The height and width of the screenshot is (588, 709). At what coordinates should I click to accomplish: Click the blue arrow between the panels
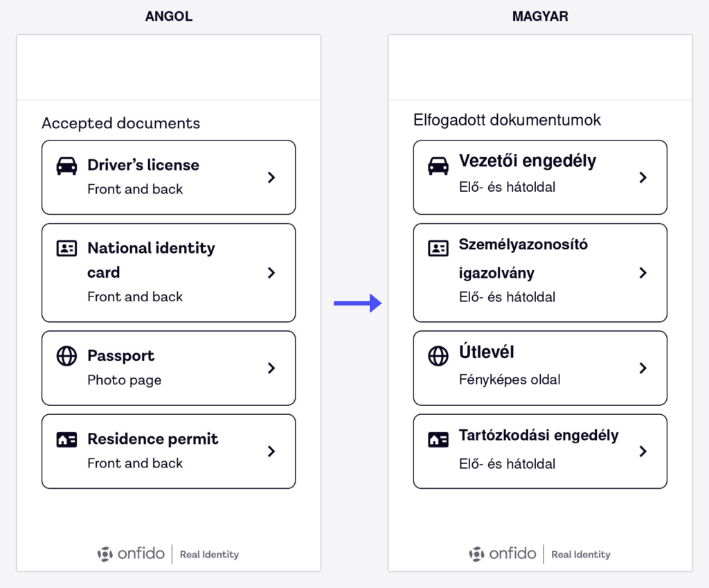(358, 303)
